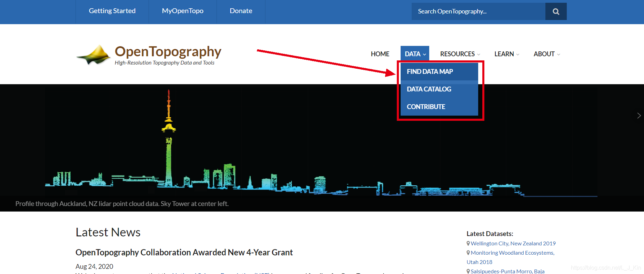This screenshot has height=274, width=644.
Task: Click the OpenTopography site title text
Action: click(x=168, y=51)
